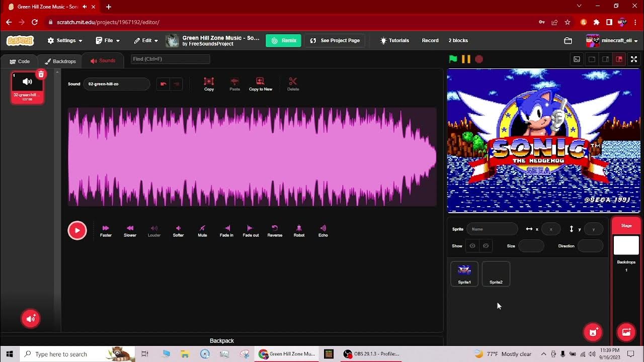This screenshot has height=362, width=644.
Task: Redo the sound edit
Action: tap(176, 84)
